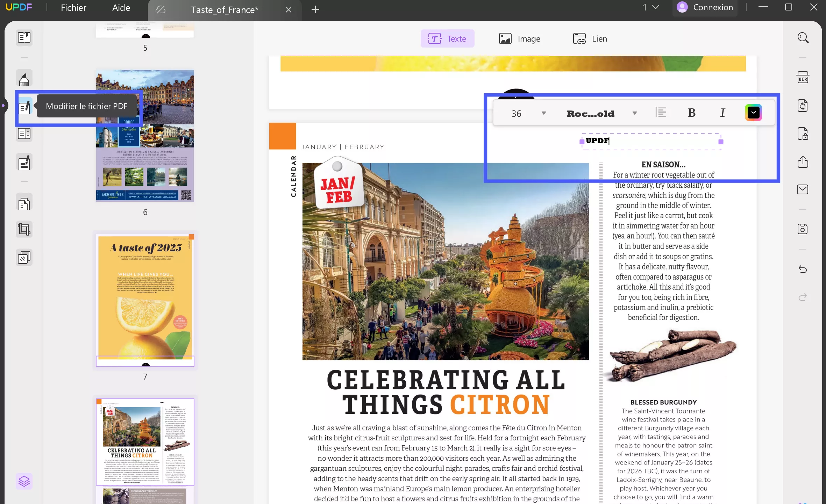Open the crop pages tool

pyautogui.click(x=24, y=229)
